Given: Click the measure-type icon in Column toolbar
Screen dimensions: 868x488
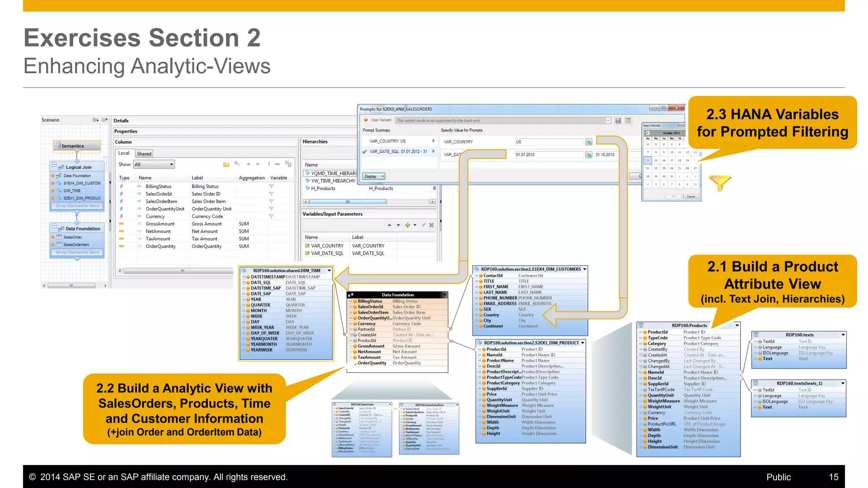Looking at the screenshot, I should click(x=277, y=164).
